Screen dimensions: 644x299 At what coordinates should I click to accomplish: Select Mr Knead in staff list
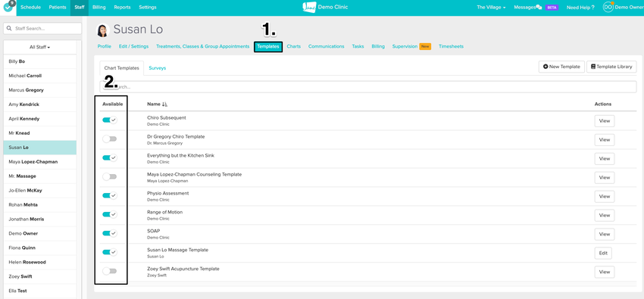40,133
